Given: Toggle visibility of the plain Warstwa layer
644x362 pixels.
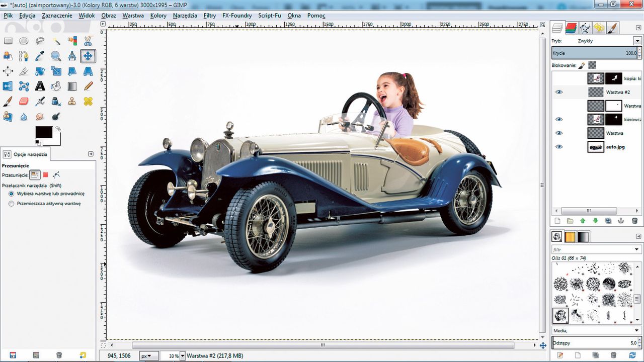Looking at the screenshot, I should [x=559, y=133].
